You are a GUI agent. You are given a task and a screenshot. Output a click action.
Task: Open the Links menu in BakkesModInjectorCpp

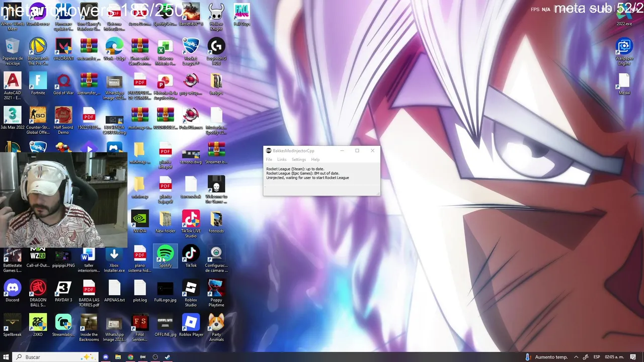tap(282, 159)
